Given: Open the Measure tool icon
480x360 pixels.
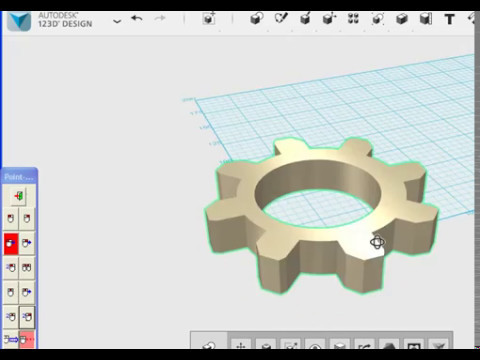Looking at the screenshot, I should (x=426, y=19).
